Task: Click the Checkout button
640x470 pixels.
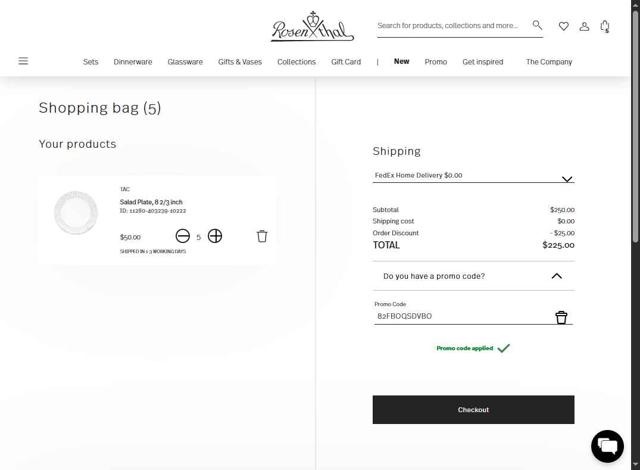Action: [473, 410]
